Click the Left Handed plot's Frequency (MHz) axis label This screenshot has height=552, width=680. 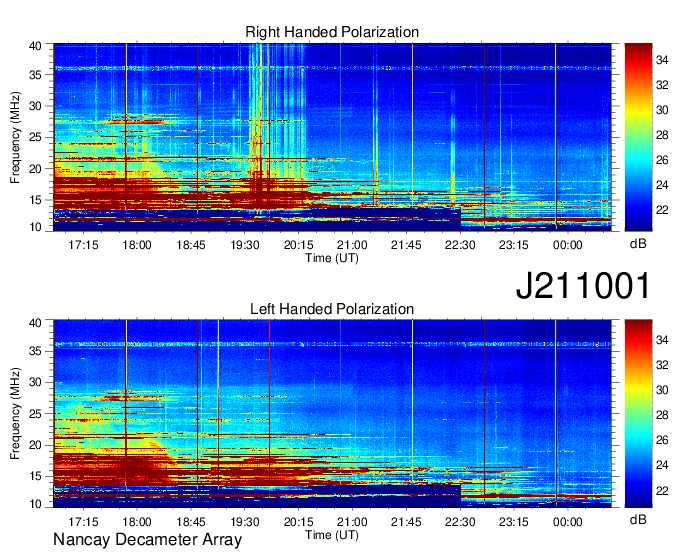tap(15, 414)
